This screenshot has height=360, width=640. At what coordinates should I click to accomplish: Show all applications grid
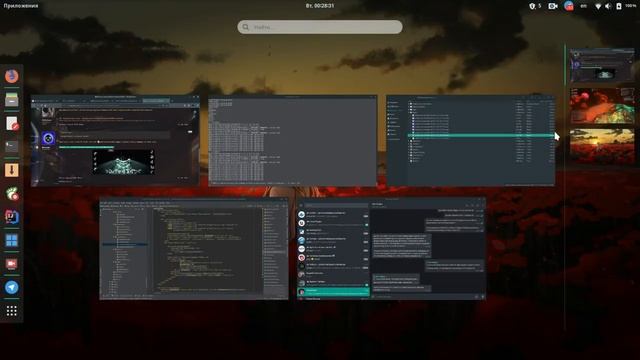pos(11,311)
